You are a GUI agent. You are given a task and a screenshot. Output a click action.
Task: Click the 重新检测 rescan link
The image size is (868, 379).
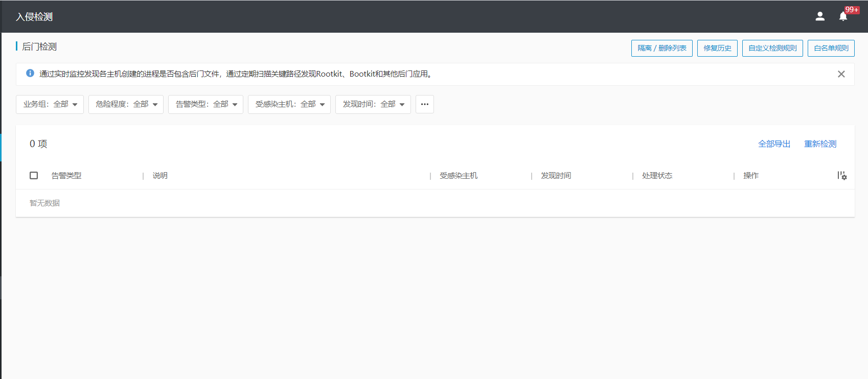click(x=820, y=144)
